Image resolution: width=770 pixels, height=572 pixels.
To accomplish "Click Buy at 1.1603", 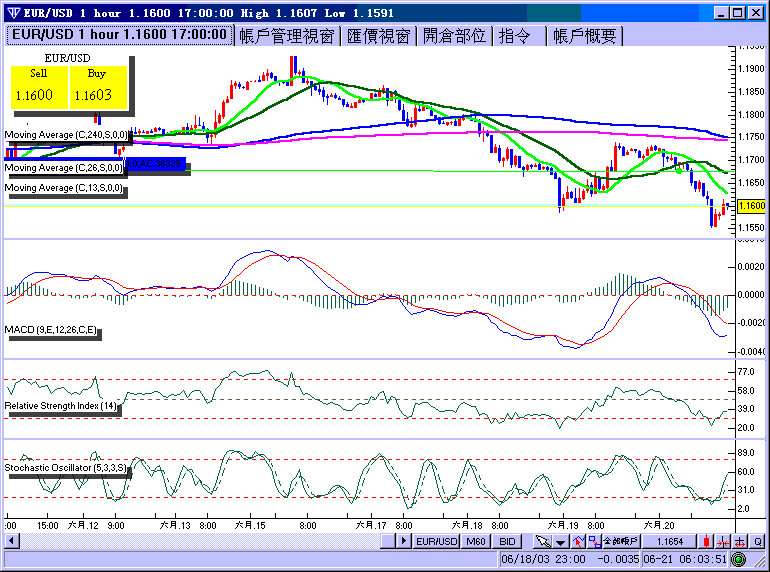I will 98,87.
